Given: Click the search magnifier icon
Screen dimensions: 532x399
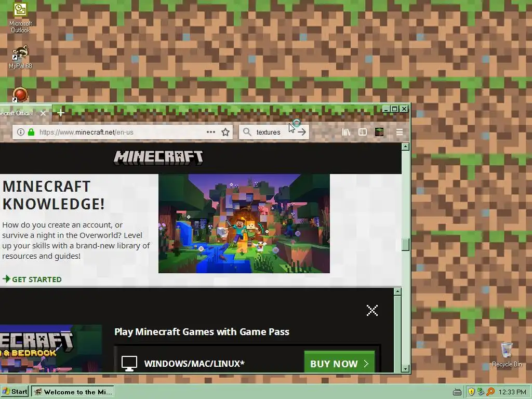Looking at the screenshot, I should [247, 132].
